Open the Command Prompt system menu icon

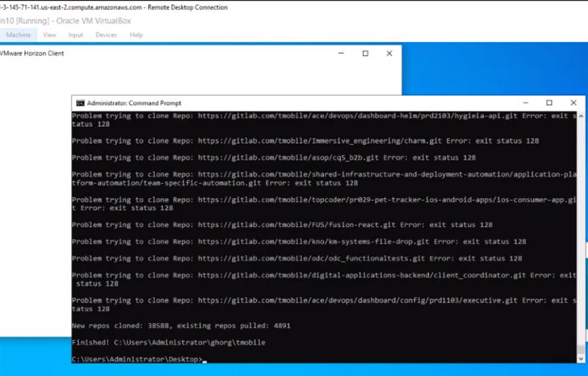coord(80,103)
